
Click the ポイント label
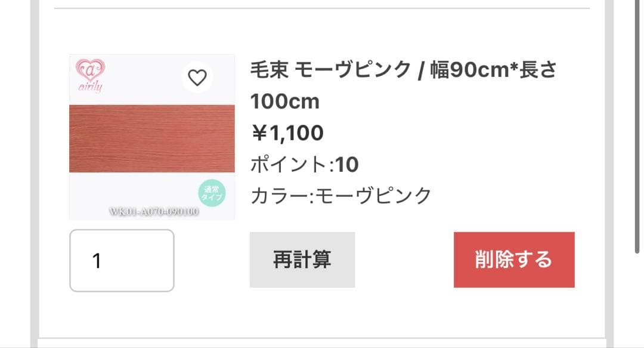pos(289,165)
